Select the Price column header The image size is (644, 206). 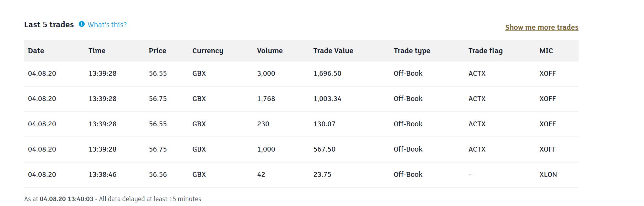(157, 51)
